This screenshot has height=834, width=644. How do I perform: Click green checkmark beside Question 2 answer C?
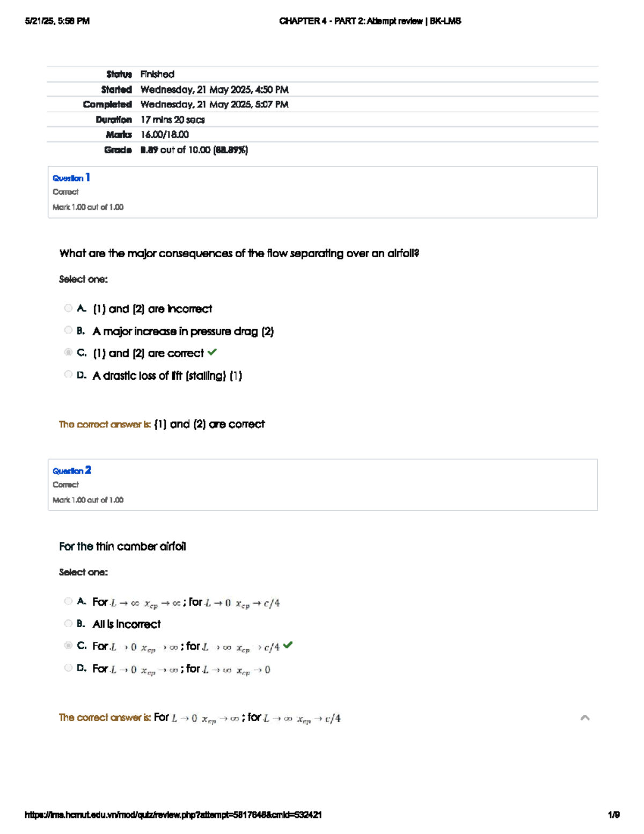(x=288, y=645)
